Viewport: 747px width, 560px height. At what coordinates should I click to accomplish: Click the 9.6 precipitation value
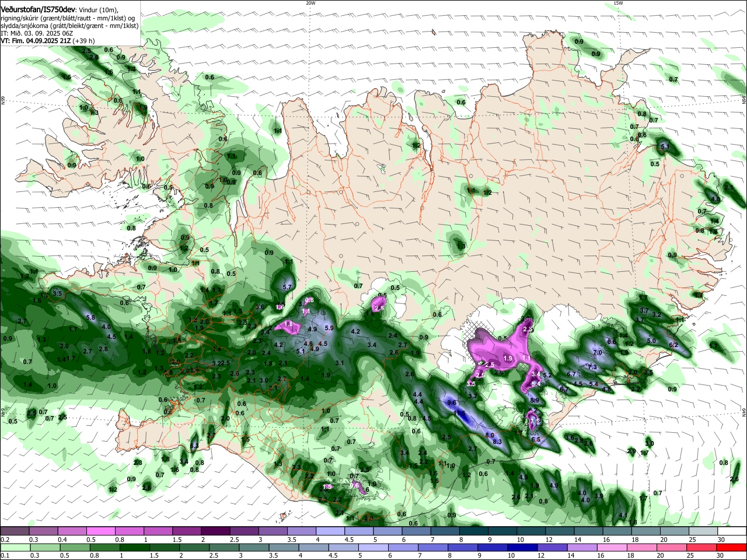pyautogui.click(x=451, y=402)
